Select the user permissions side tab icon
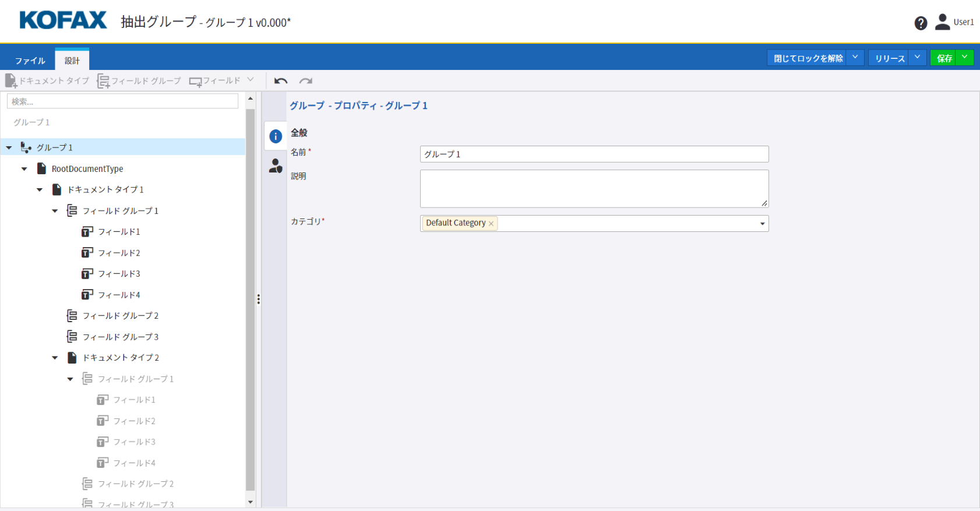This screenshot has height=511, width=980. pos(276,166)
